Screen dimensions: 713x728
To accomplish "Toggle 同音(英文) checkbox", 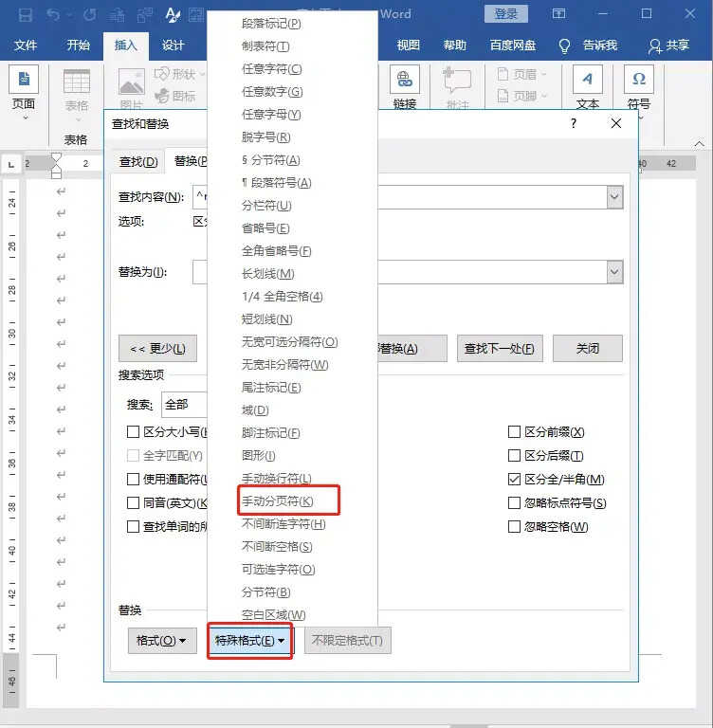I will [133, 502].
